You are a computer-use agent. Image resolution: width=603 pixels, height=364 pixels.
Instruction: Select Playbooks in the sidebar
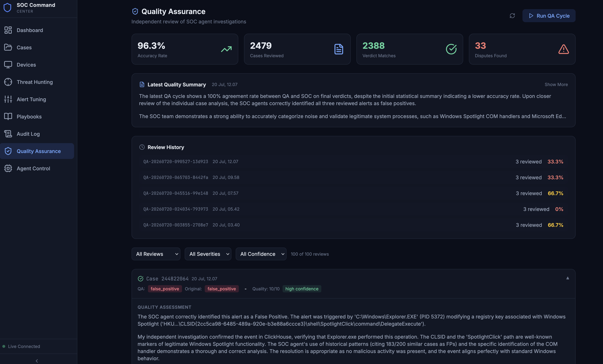coord(37,116)
